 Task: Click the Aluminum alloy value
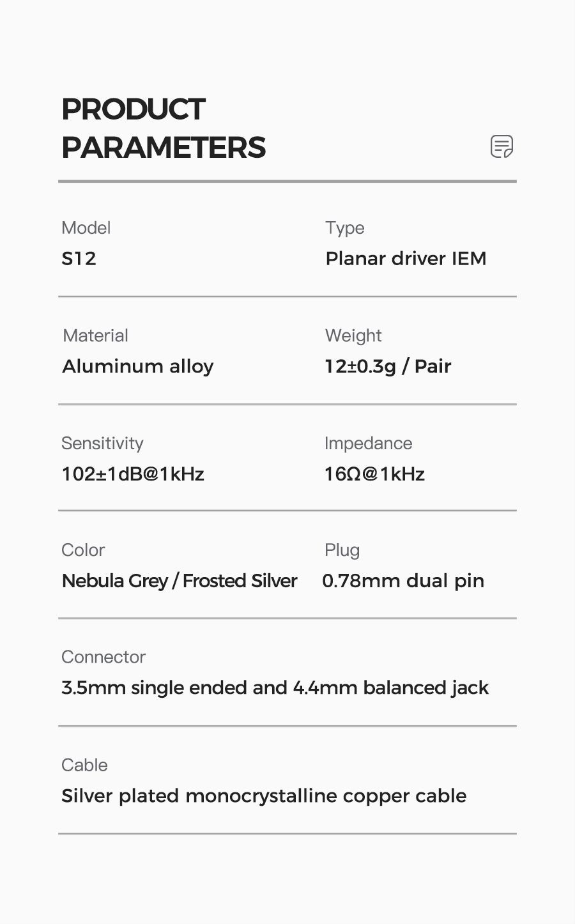coord(137,367)
